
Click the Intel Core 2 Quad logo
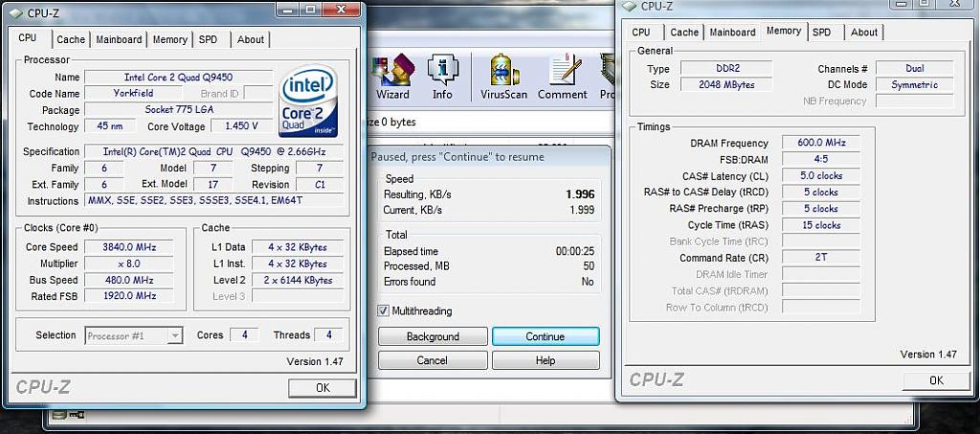coord(308,101)
